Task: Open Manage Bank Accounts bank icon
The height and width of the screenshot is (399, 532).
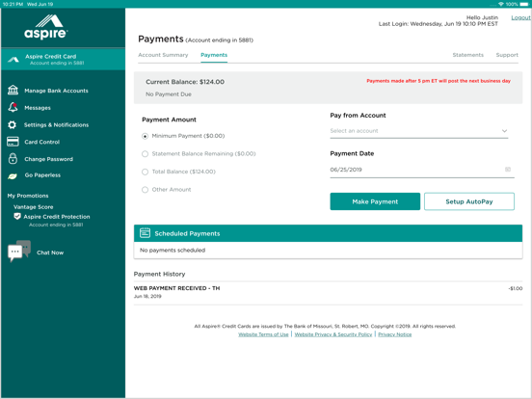Action: pyautogui.click(x=13, y=91)
